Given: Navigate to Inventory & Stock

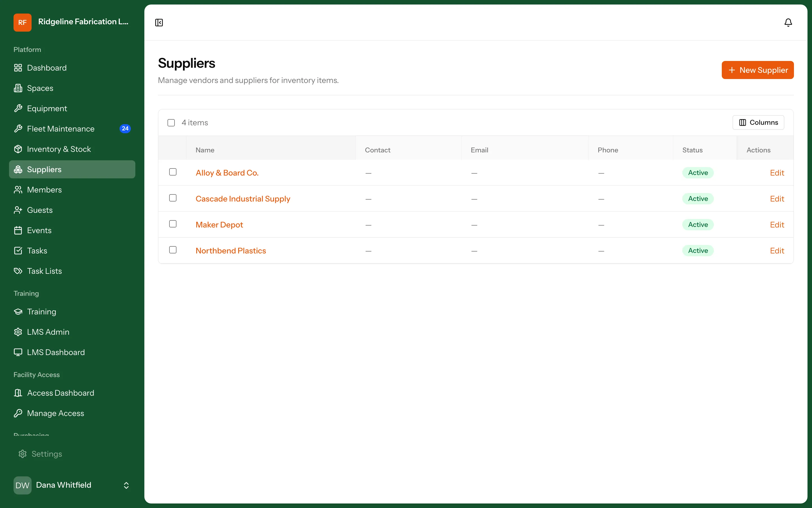Looking at the screenshot, I should 72,149.
